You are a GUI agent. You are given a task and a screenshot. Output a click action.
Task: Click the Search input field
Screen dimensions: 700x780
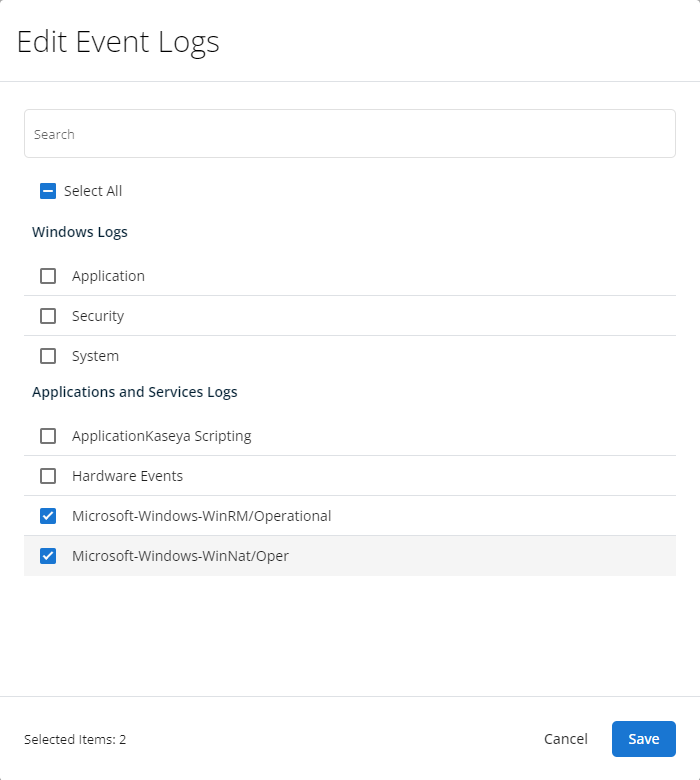(x=349, y=134)
